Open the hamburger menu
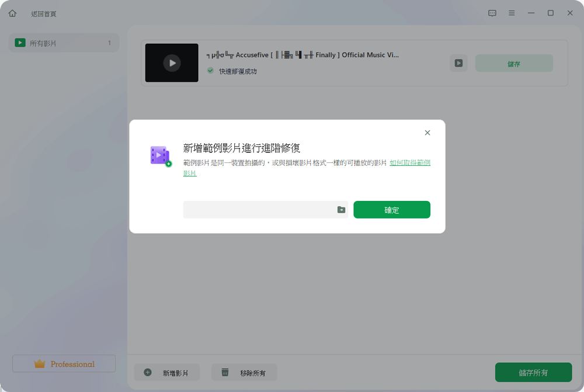This screenshot has width=584, height=392. pos(512,13)
